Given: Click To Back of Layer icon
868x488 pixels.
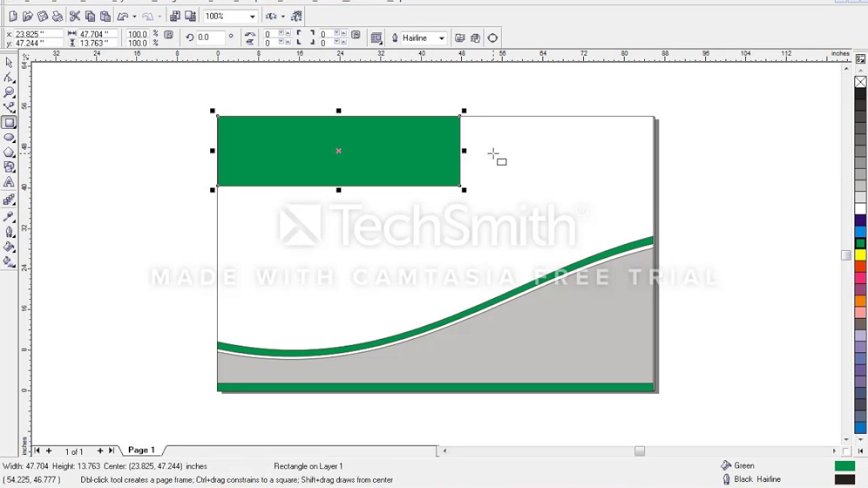Looking at the screenshot, I should (x=475, y=38).
